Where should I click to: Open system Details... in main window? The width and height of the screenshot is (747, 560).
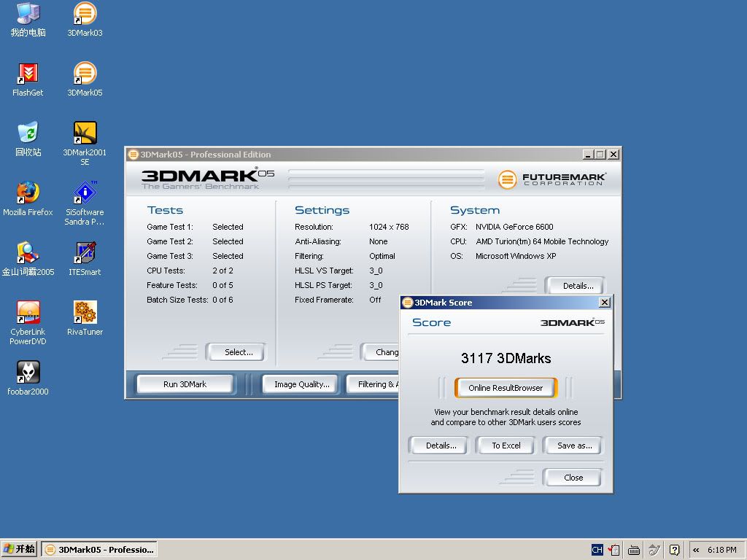pos(576,286)
